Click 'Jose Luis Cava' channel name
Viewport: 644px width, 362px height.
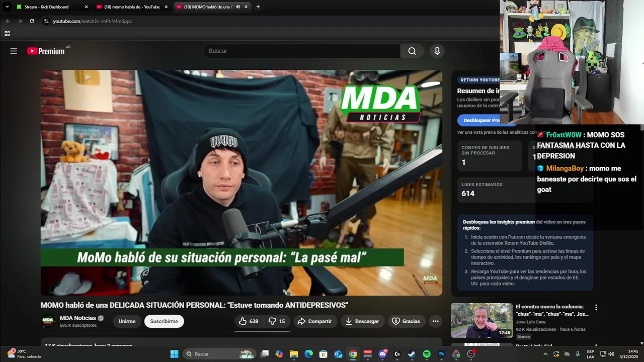coord(530,322)
